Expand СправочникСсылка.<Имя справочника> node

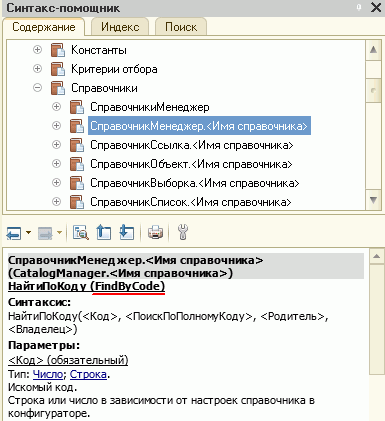coord(57,145)
